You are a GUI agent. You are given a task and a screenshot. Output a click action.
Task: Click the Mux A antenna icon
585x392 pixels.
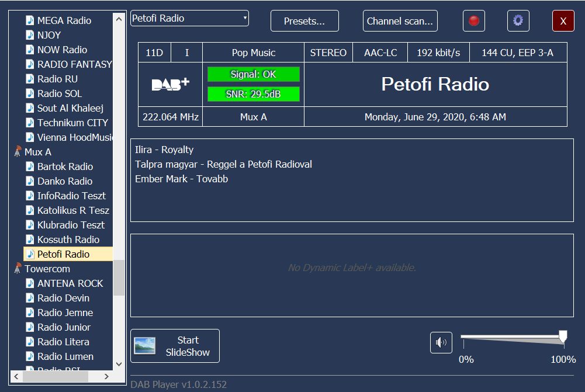(x=18, y=152)
